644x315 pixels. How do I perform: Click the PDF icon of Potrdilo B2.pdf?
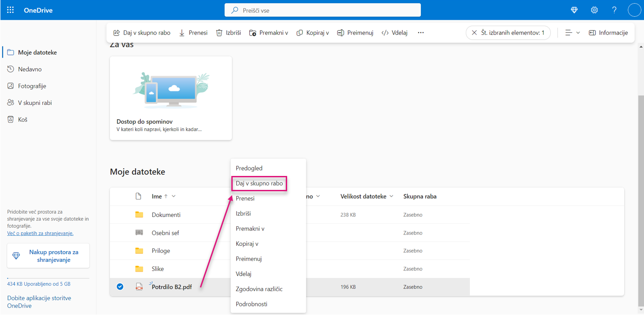point(139,287)
